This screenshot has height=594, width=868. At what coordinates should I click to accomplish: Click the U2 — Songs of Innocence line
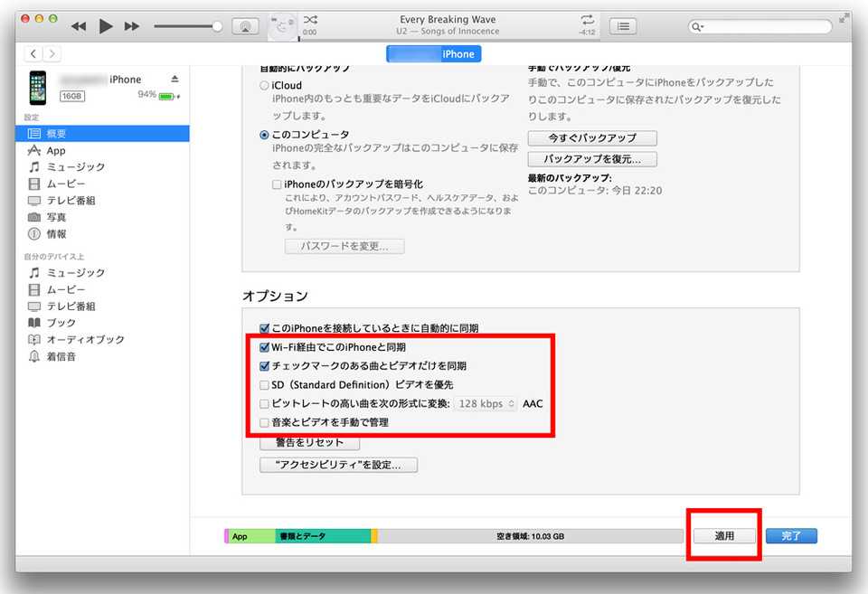(448, 32)
